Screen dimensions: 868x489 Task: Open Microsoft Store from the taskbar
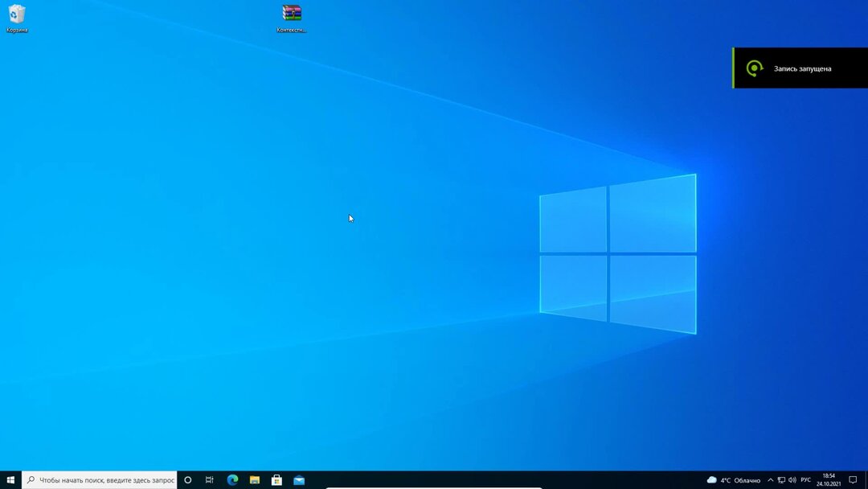coord(276,480)
